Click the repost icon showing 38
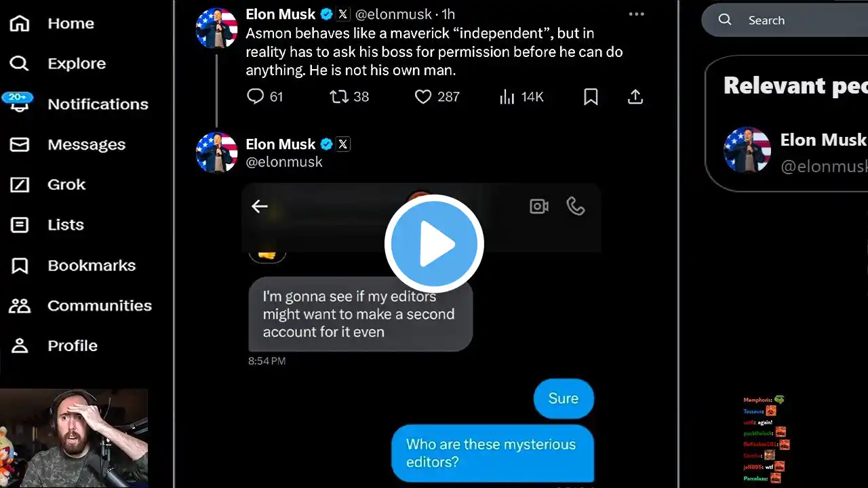Image resolution: width=868 pixels, height=488 pixels. point(339,97)
